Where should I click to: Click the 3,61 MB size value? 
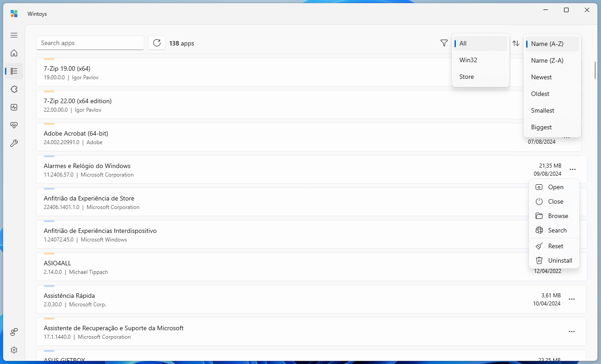coord(551,295)
